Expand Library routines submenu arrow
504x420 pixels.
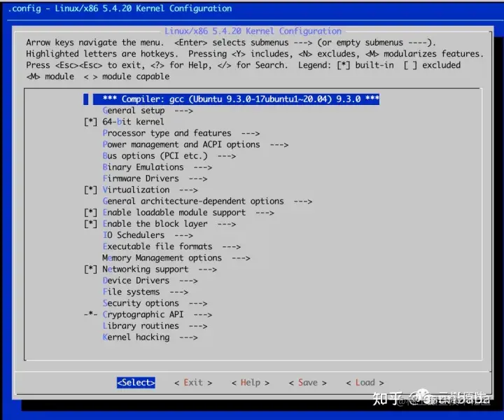[198, 326]
